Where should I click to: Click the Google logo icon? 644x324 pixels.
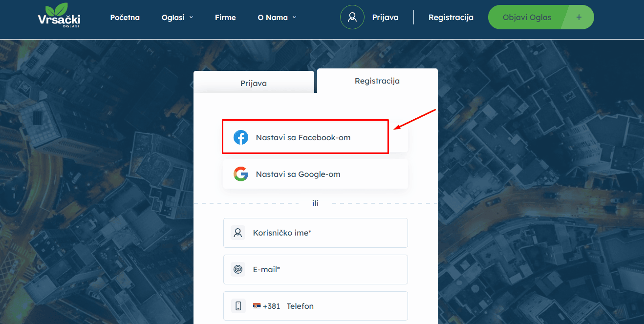click(x=241, y=174)
